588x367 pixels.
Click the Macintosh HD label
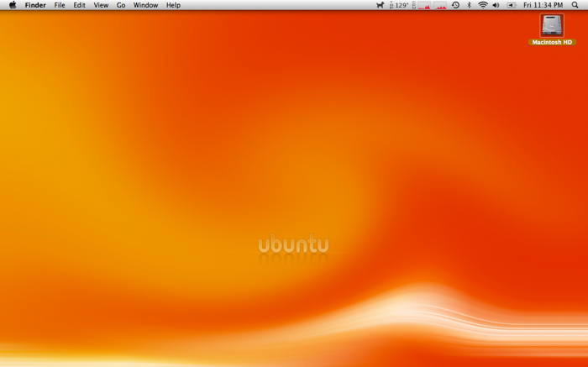coord(552,42)
